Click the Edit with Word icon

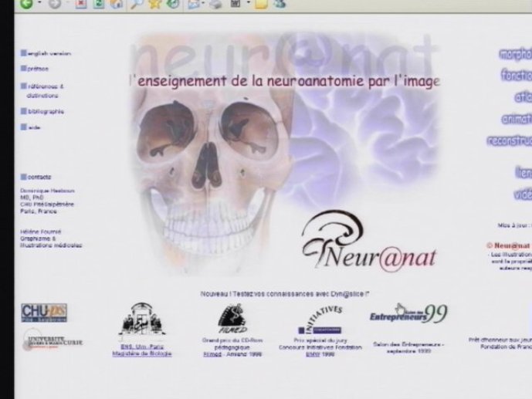coord(236,3)
